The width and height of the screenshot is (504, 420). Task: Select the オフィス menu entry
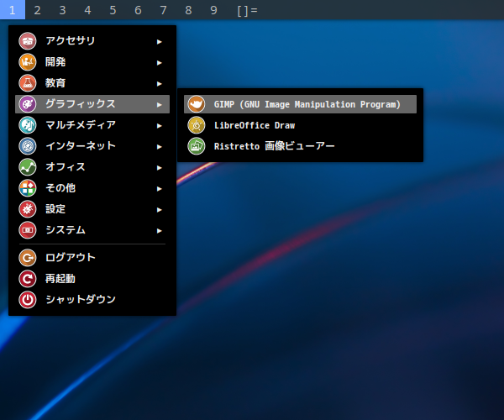pos(92,167)
